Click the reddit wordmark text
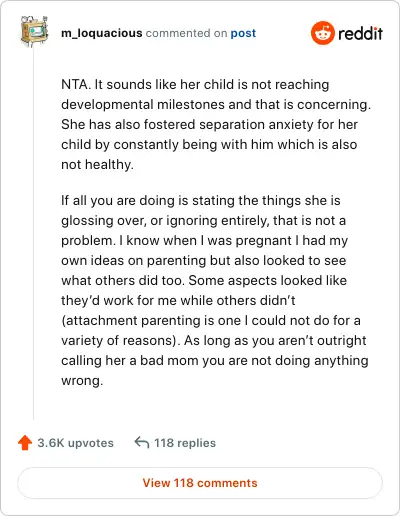Viewport: 400px width, 516px height. pos(360,33)
